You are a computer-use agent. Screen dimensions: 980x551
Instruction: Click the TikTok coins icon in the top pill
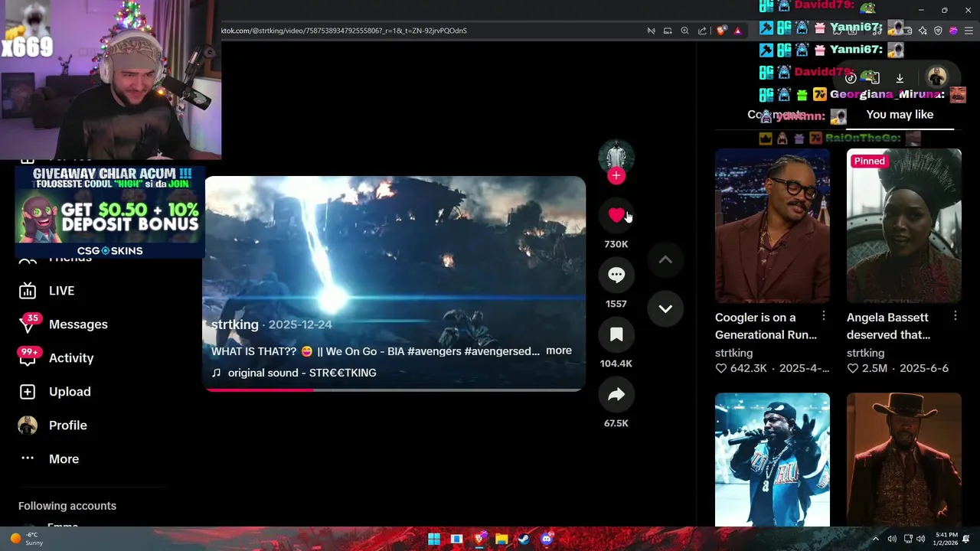click(851, 78)
